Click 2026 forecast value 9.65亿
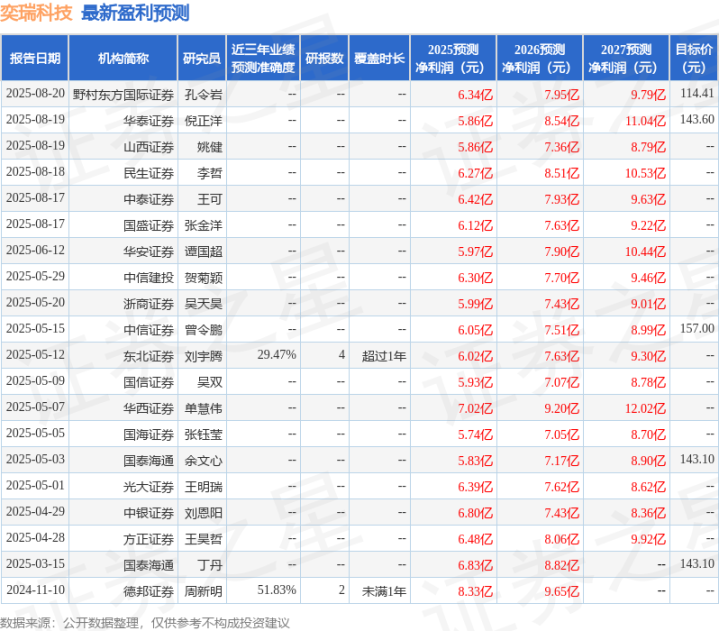 [562, 591]
